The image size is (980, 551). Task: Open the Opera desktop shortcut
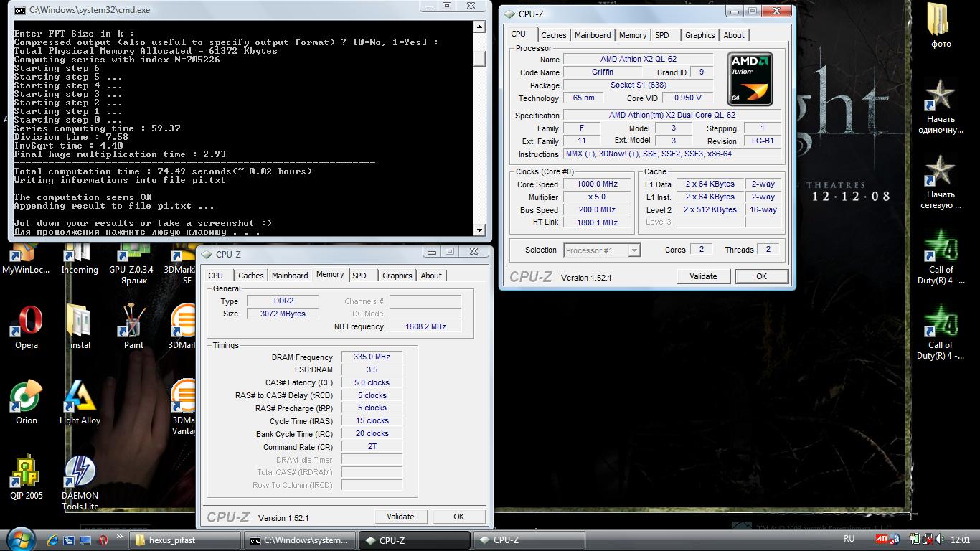(27, 327)
